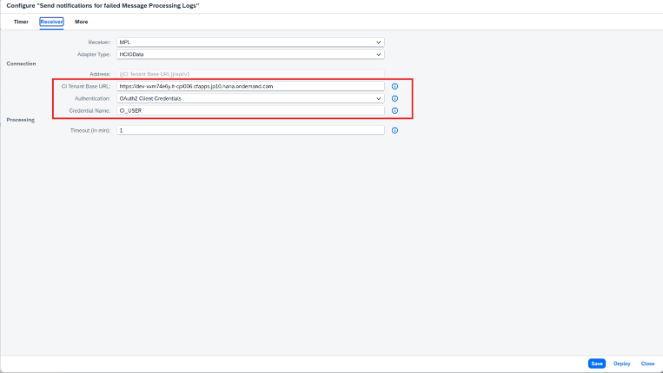Focus the Credential Name input field
This screenshot has width=663, height=373.
point(250,111)
